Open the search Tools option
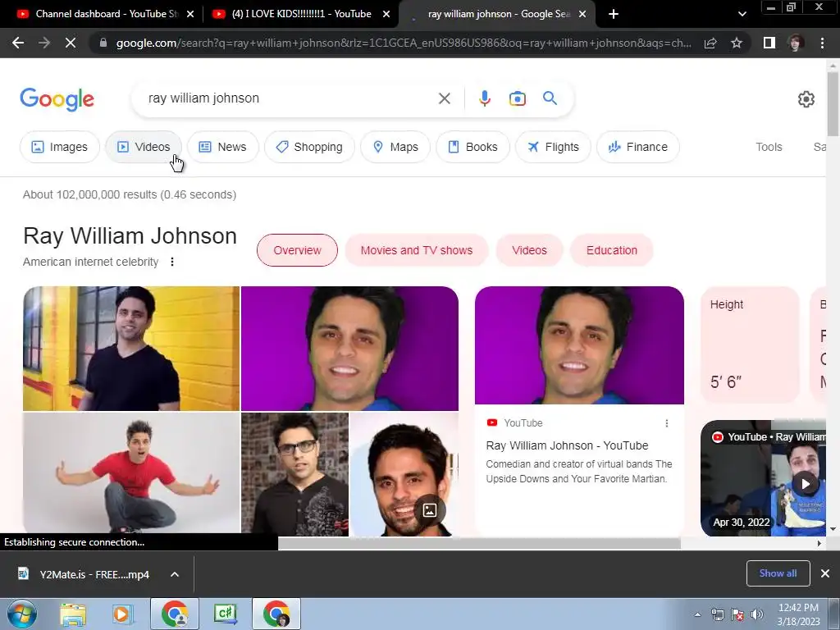Image resolution: width=840 pixels, height=630 pixels. point(769,147)
